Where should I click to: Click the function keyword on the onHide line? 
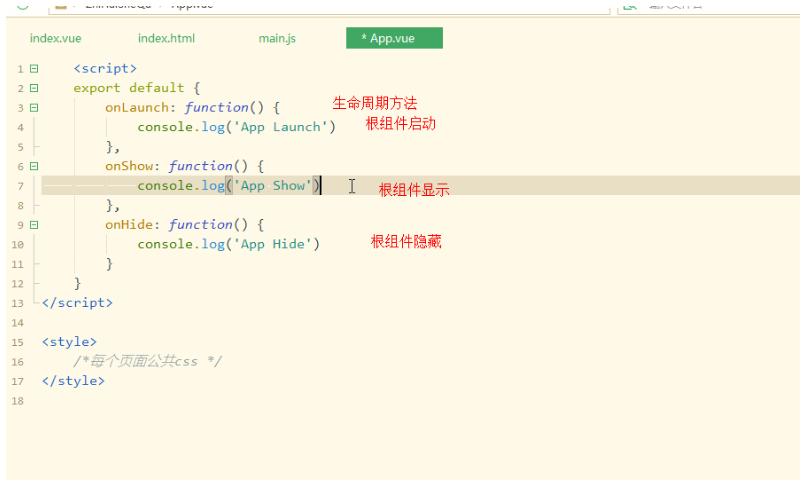tap(200, 225)
